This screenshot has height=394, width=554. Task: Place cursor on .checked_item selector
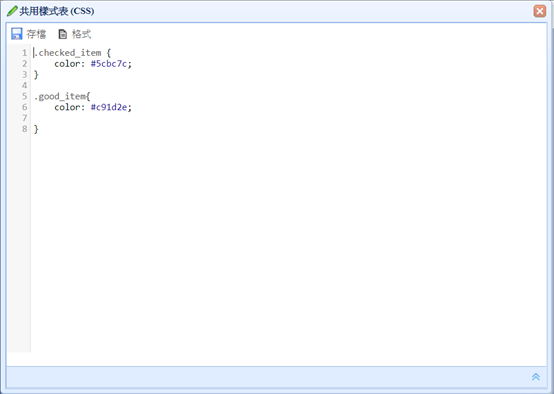point(67,53)
